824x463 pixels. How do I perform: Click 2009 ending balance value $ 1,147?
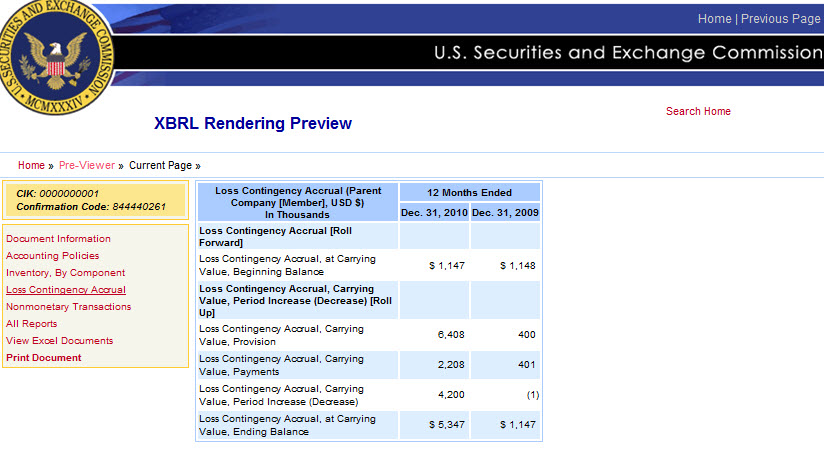click(x=518, y=425)
